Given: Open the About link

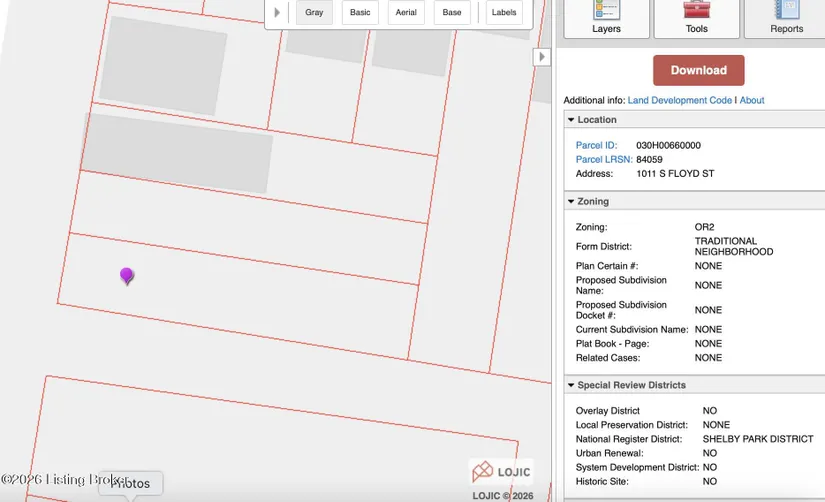Looking at the screenshot, I should click(752, 100).
